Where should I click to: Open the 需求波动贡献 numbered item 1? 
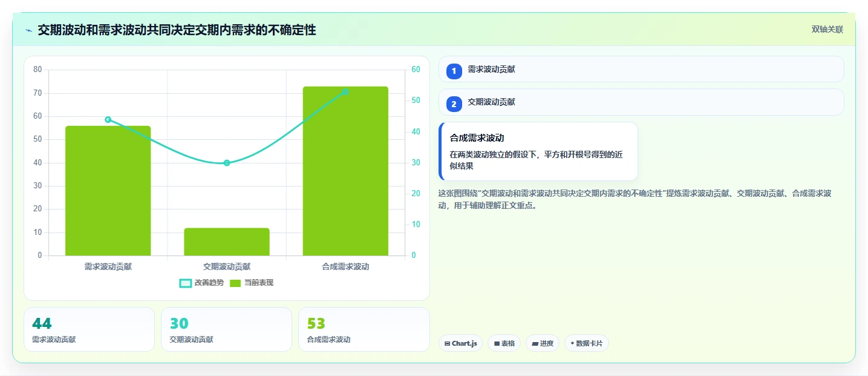click(641, 69)
